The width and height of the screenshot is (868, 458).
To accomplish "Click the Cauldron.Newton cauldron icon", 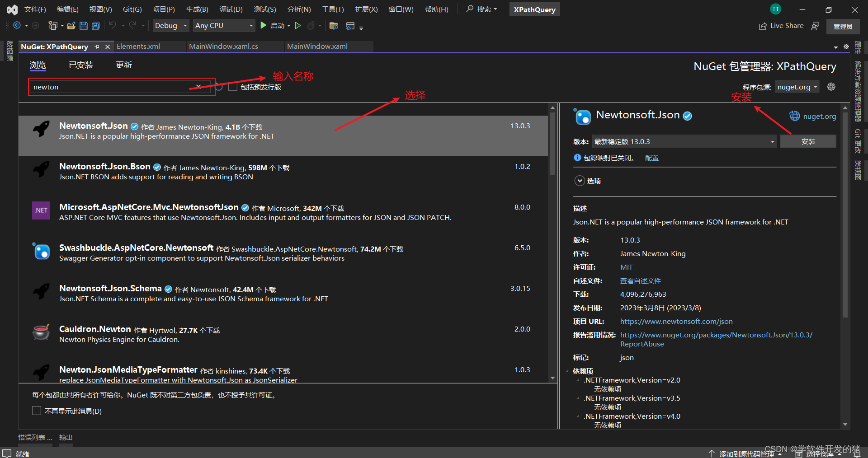I will (x=41, y=332).
